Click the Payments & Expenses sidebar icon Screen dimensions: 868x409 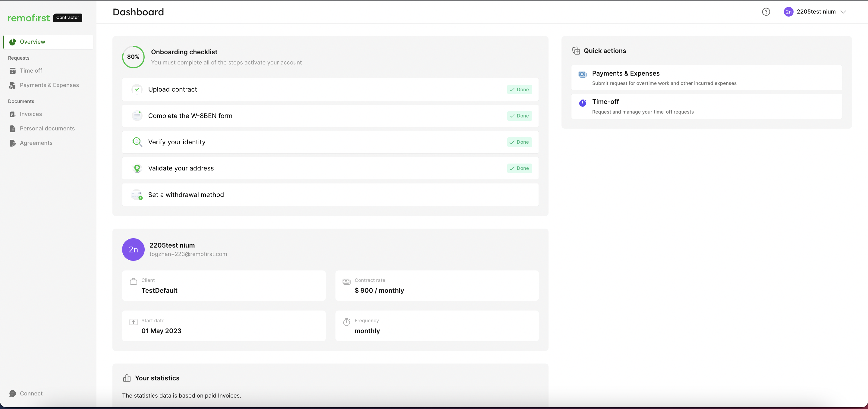[x=12, y=86]
